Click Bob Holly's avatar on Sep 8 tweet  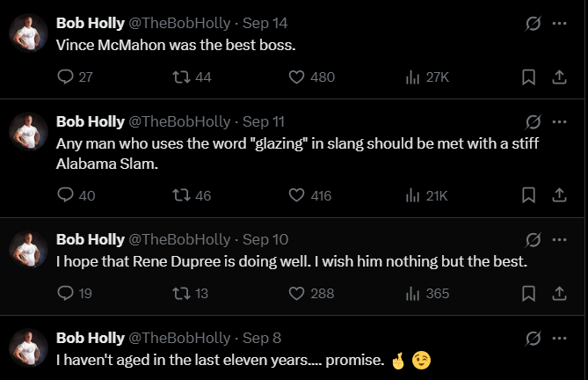point(28,347)
